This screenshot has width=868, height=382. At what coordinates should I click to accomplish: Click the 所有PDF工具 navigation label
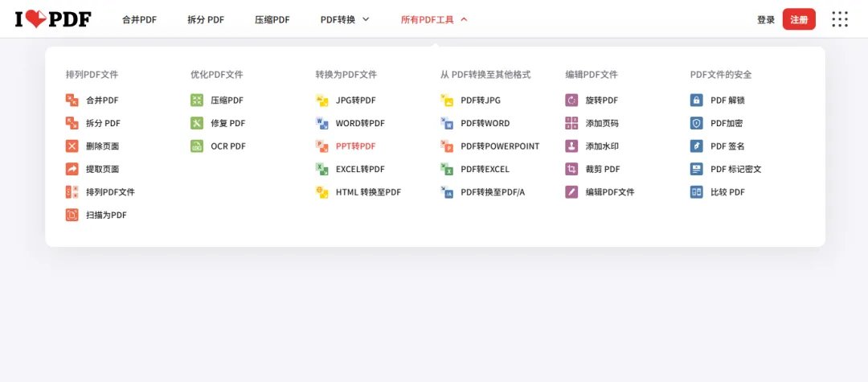pos(428,20)
